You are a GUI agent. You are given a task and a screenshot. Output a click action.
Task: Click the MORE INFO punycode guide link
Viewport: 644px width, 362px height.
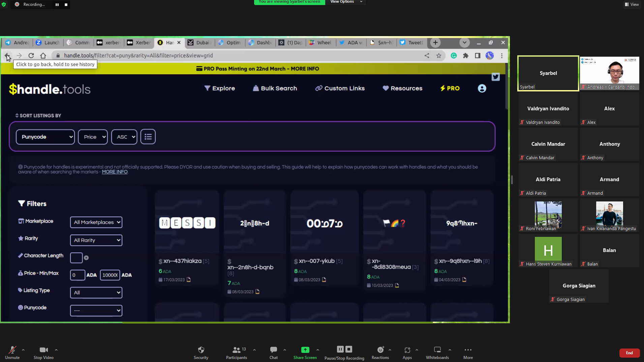[115, 172]
